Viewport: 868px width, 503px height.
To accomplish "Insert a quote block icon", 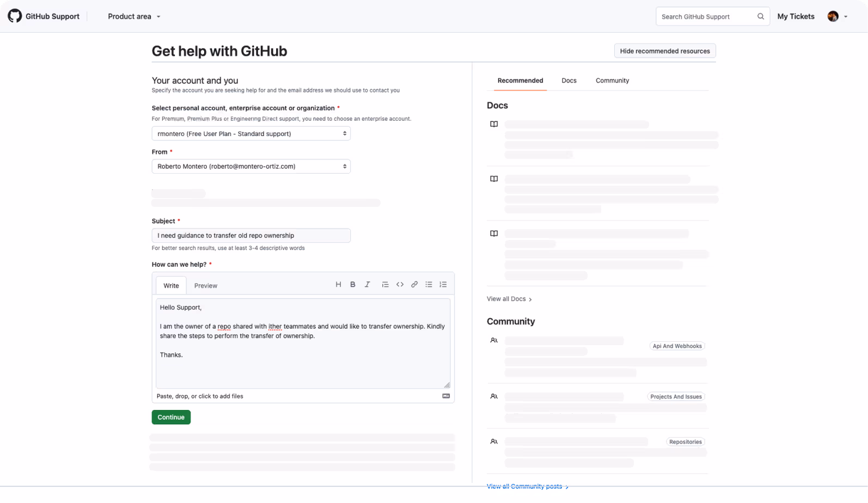I will [x=385, y=285].
